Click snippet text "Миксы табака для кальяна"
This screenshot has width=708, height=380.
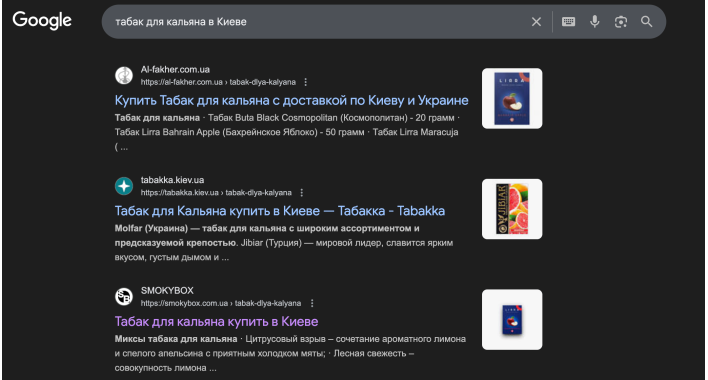point(176,339)
